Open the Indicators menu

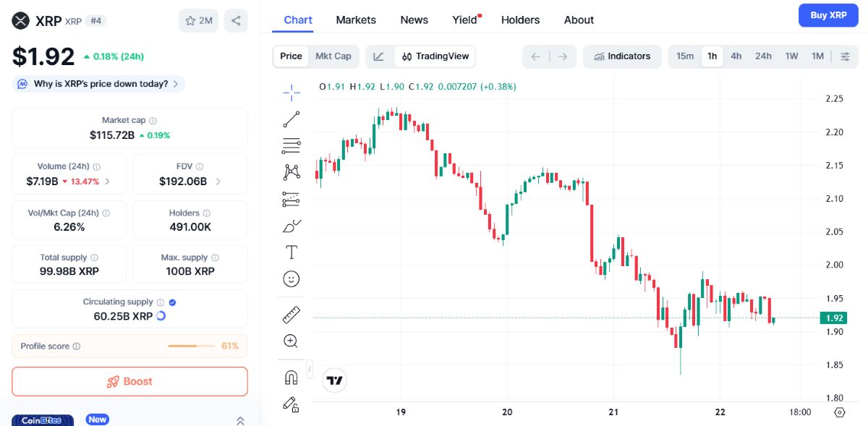coord(622,56)
